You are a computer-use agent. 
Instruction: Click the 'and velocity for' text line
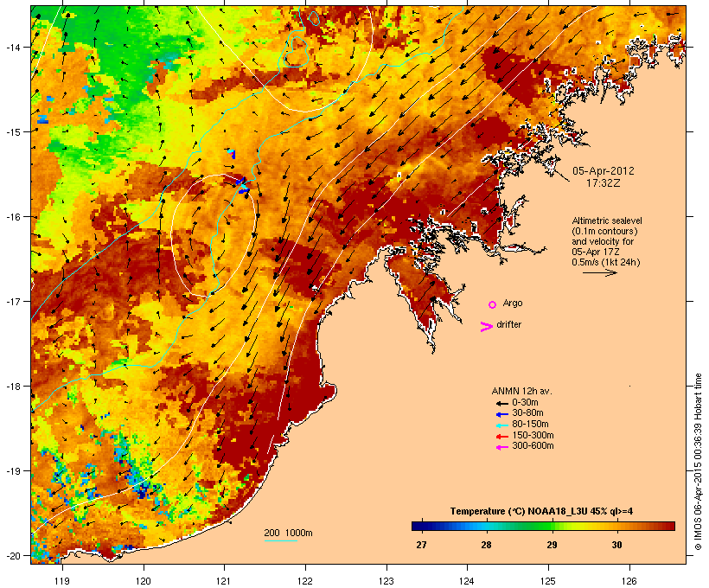pyautogui.click(x=603, y=241)
